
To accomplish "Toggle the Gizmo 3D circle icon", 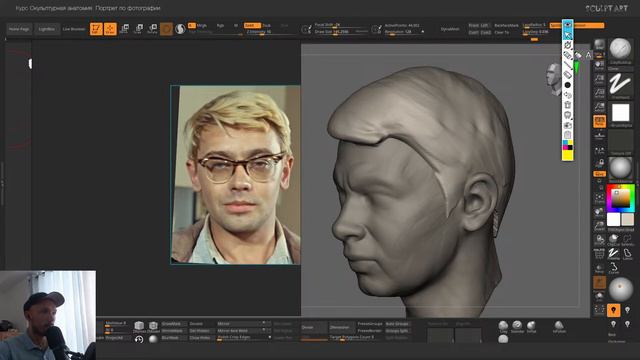I will click(166, 29).
